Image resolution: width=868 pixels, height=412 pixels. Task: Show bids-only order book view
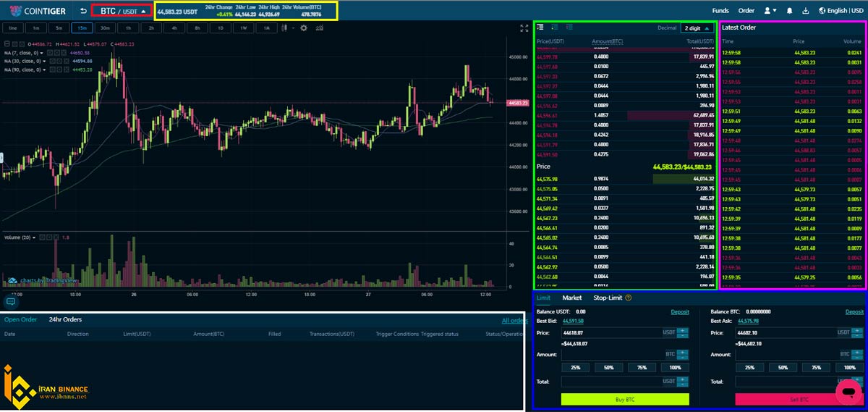pyautogui.click(x=555, y=28)
